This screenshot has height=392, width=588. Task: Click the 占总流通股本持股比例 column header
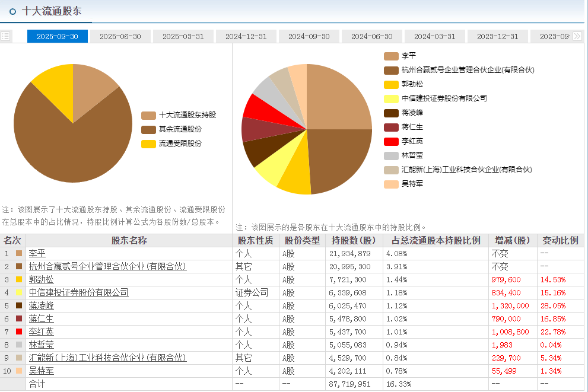click(x=436, y=241)
